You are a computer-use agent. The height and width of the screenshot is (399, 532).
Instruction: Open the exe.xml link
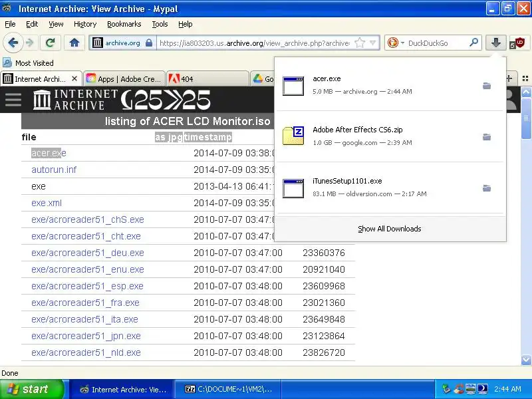point(47,203)
